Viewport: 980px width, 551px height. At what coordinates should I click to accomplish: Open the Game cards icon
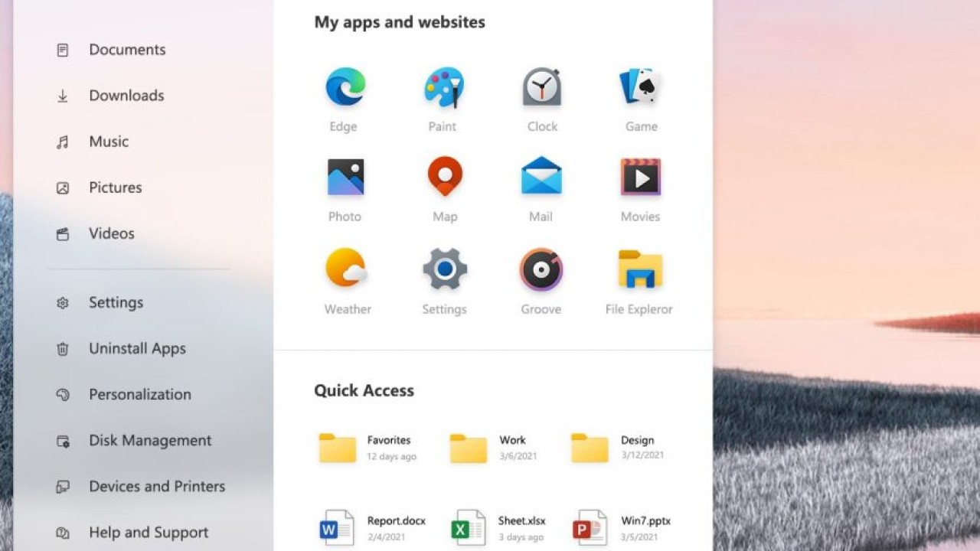tap(640, 87)
